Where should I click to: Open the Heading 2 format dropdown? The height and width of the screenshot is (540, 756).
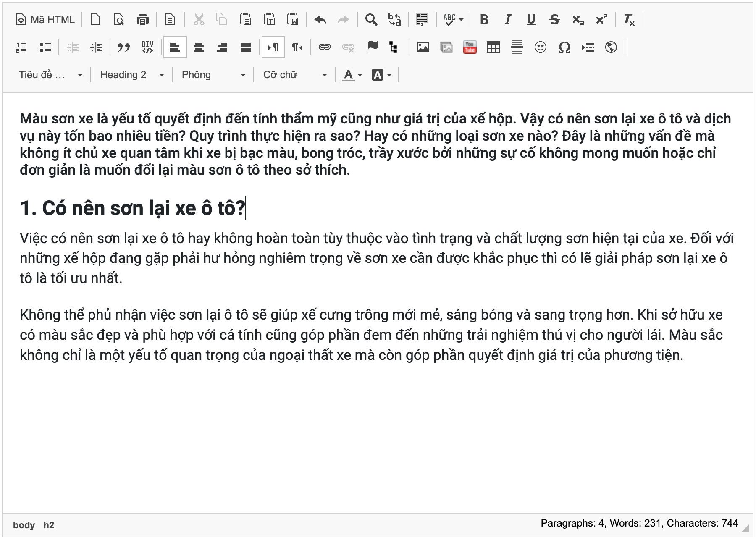pos(131,75)
